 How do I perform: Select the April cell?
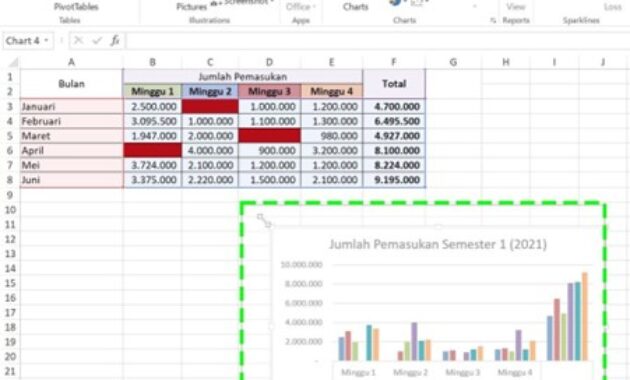pyautogui.click(x=71, y=151)
